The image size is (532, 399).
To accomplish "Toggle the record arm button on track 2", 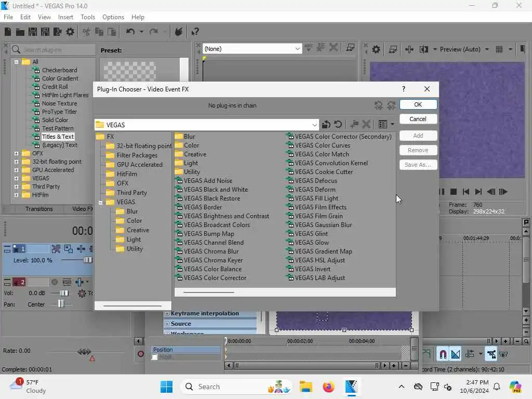I will pos(54,282).
